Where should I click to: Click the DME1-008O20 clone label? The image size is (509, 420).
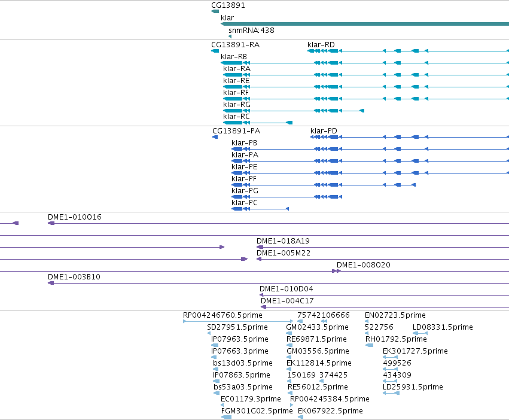363,265
